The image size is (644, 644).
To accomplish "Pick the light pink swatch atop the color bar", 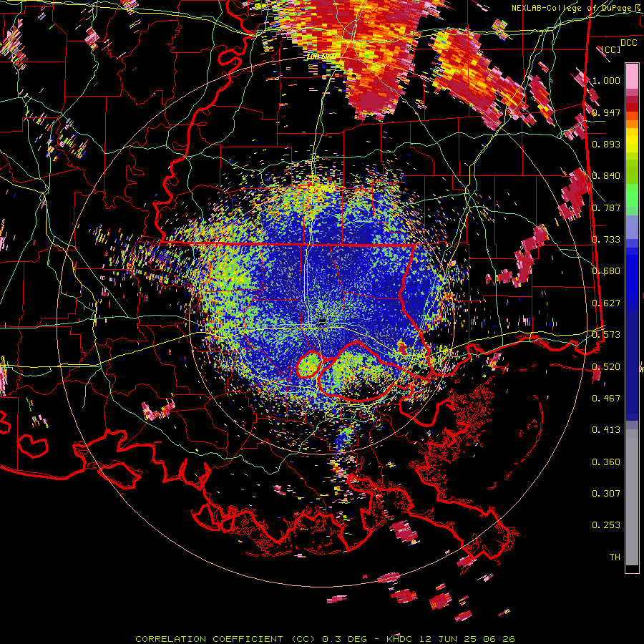I will point(632,77).
